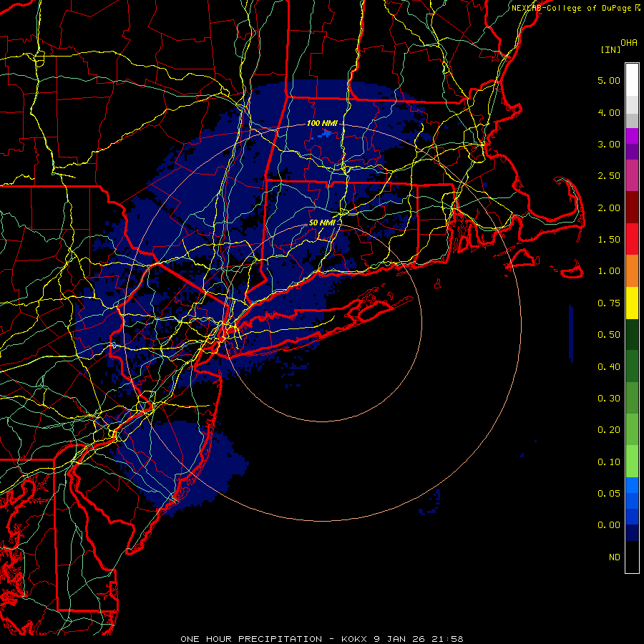644x644 pixels.
Task: Click the orange color band in legend
Action: coord(632,270)
